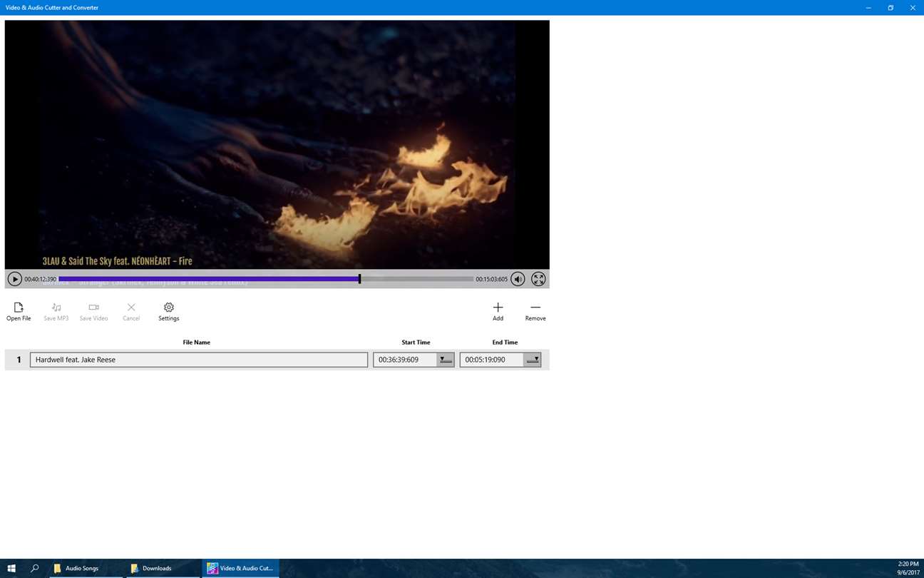Click the File Name column header
Screen dimensions: 924x578
[x=196, y=343]
